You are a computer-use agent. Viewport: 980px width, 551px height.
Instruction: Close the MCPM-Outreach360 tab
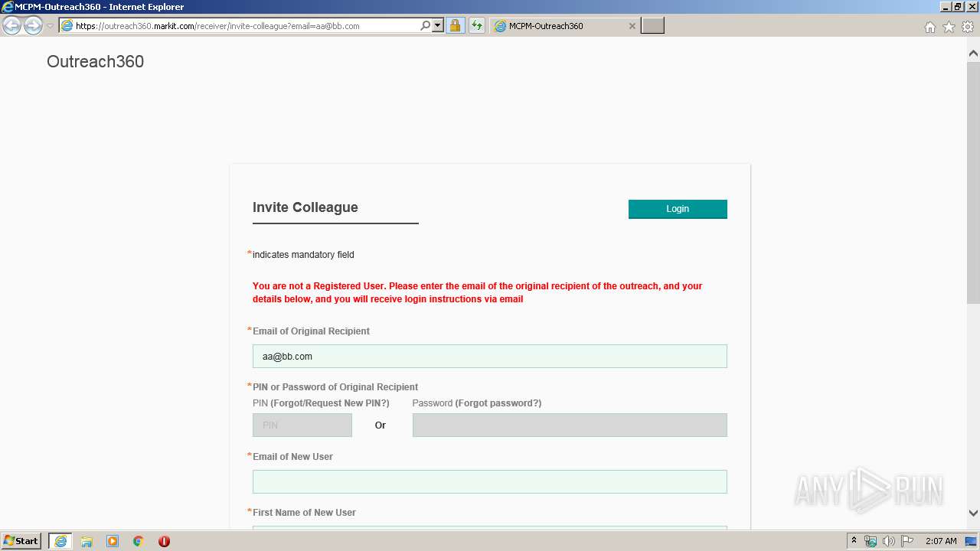[632, 26]
